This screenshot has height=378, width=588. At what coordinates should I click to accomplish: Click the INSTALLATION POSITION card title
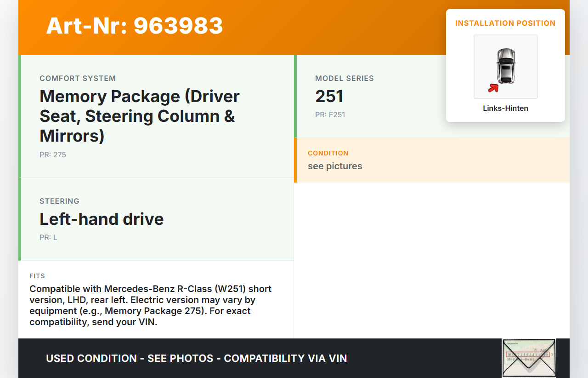(x=505, y=23)
